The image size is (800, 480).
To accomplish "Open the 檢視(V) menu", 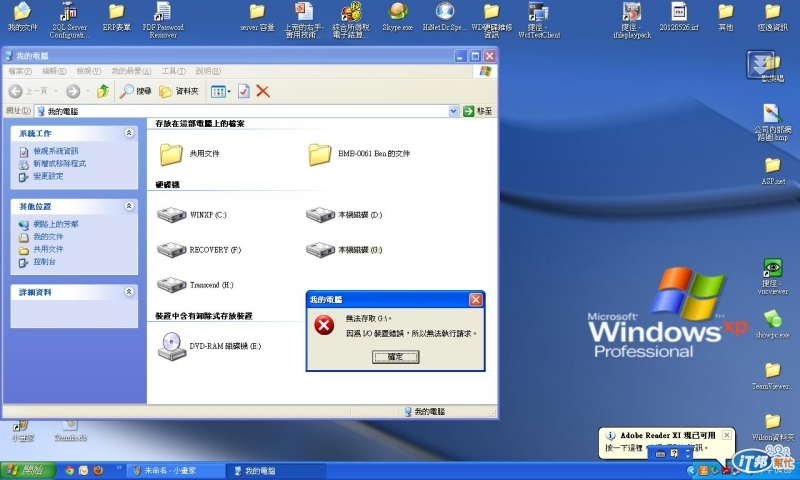I will 88,71.
